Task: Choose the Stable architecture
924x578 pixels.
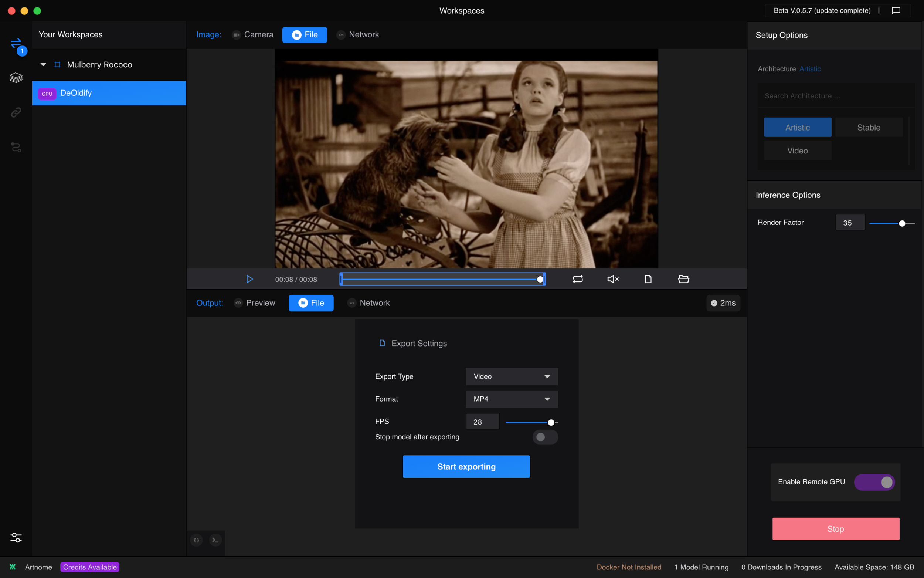Action: 869,127
